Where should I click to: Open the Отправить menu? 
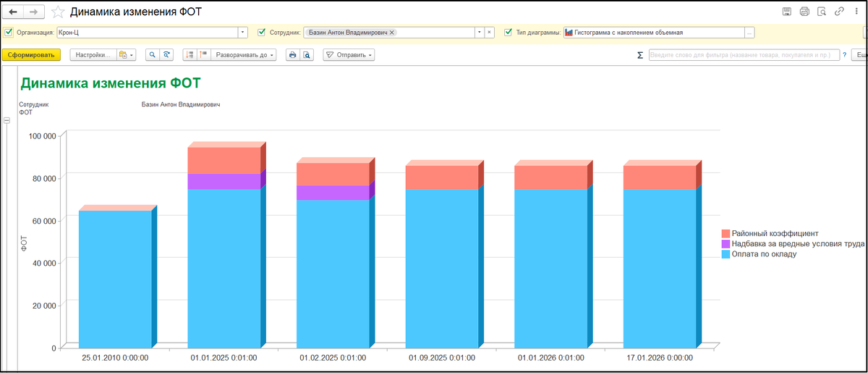tap(349, 54)
